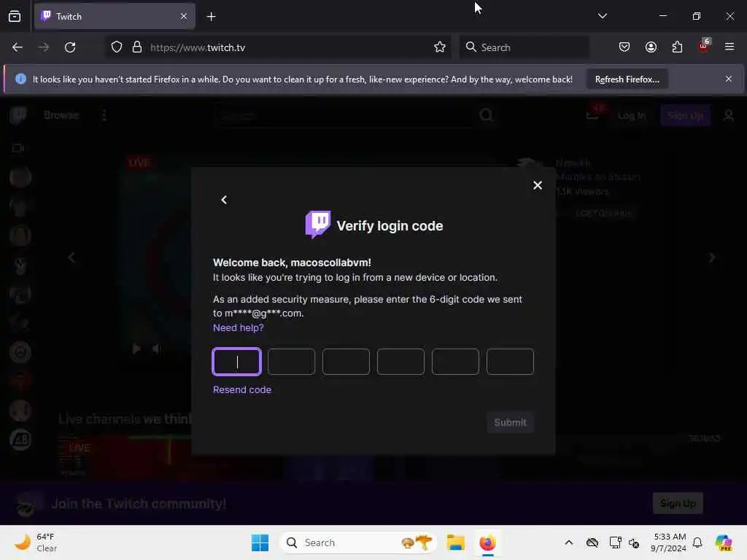Show the next carousel stream
The height and width of the screenshot is (560, 747).
[712, 257]
